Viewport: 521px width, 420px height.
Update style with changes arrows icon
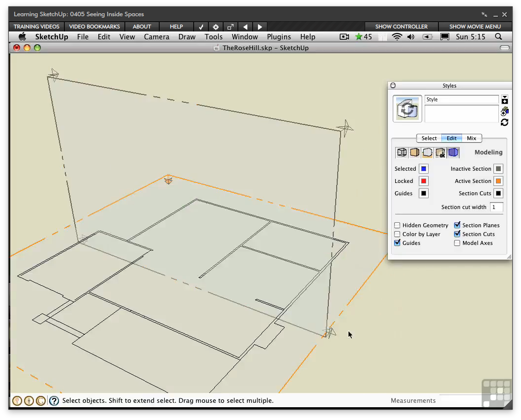coord(504,122)
